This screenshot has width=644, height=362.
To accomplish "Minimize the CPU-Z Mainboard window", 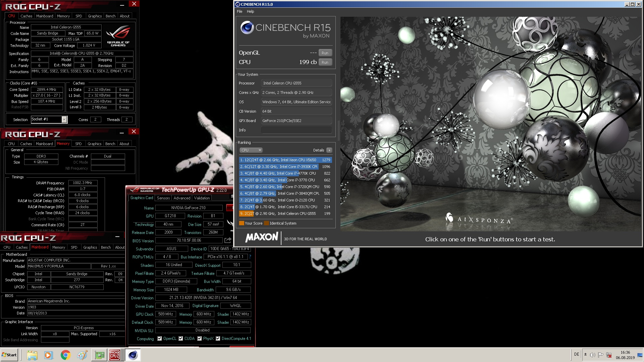I will pyautogui.click(x=117, y=237).
